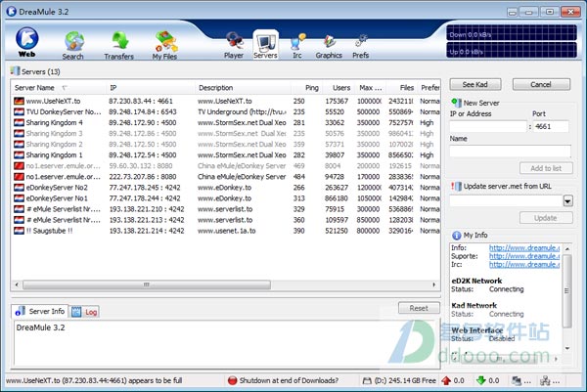Click the Servers (13) list icon
Image resolution: width=587 pixels, height=392 pixels.
pyautogui.click(x=15, y=71)
